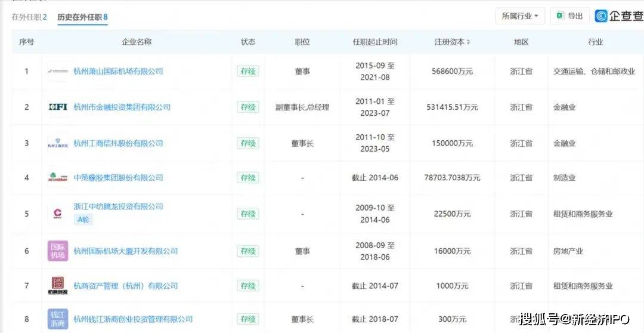Open the 所属行业 dropdown filter

coord(520,16)
